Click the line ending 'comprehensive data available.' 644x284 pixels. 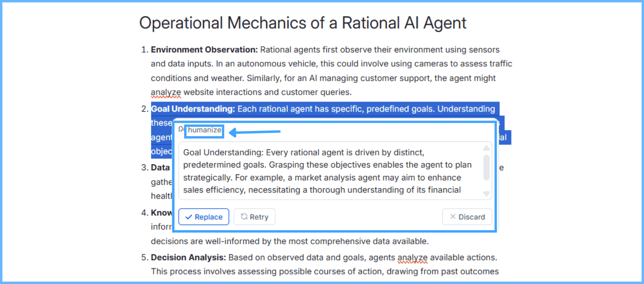(290, 241)
